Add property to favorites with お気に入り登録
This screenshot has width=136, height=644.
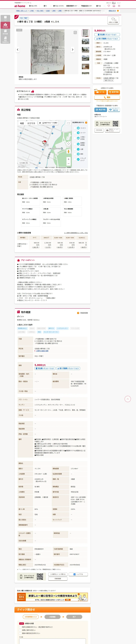[113, 20]
